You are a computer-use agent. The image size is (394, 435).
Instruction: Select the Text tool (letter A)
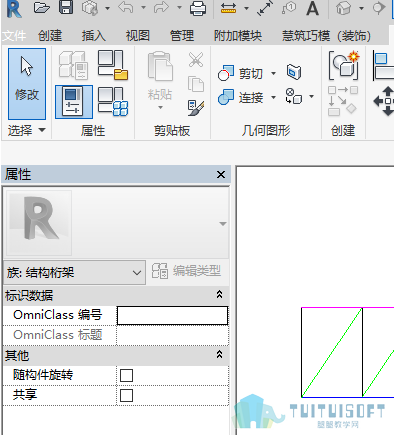[x=312, y=8]
